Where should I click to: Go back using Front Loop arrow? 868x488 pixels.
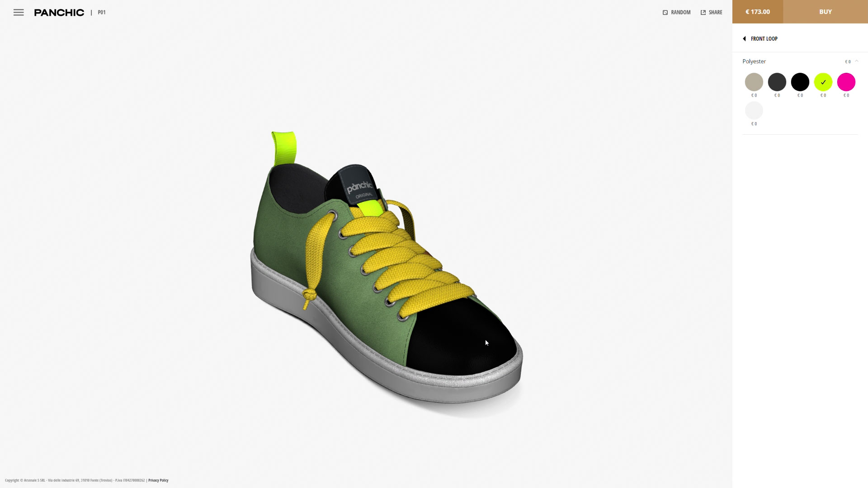(744, 39)
